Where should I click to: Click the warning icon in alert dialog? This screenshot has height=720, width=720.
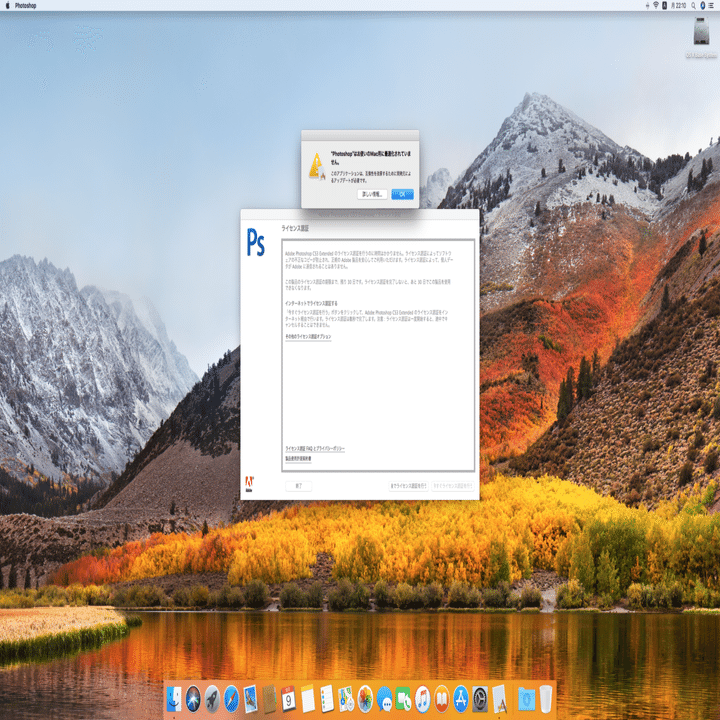click(316, 167)
